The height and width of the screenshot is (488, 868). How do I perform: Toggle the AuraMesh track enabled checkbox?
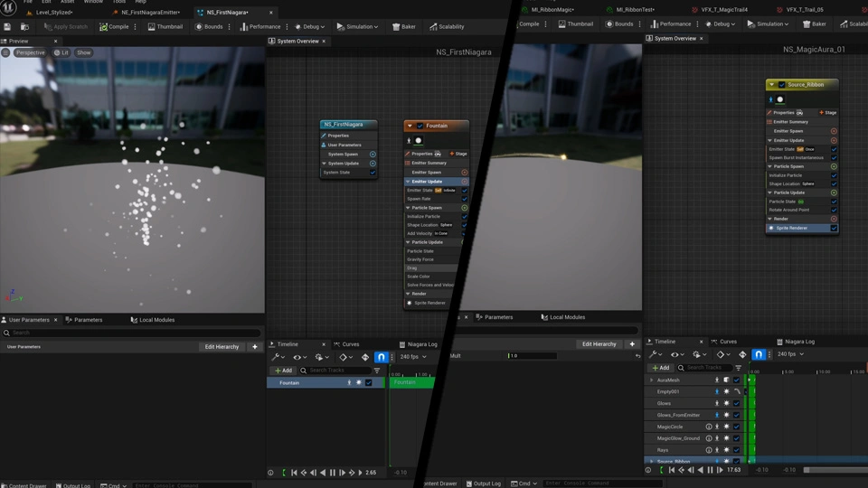tap(736, 380)
